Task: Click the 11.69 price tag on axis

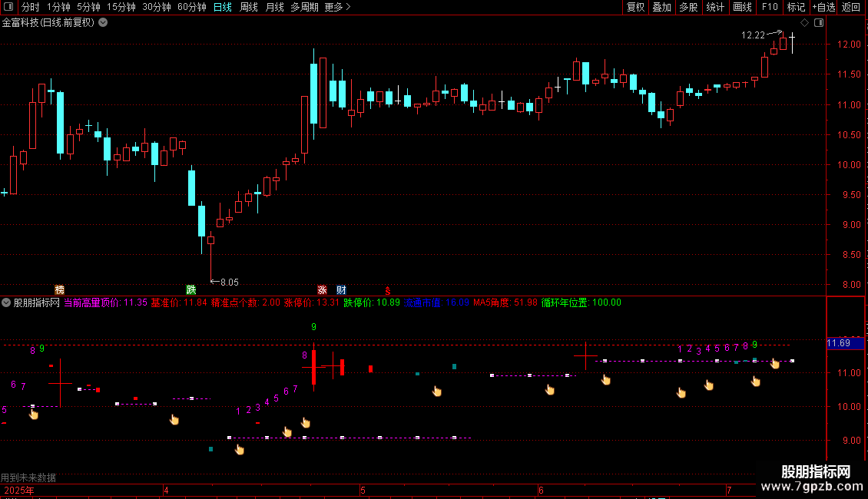Action: (x=845, y=344)
